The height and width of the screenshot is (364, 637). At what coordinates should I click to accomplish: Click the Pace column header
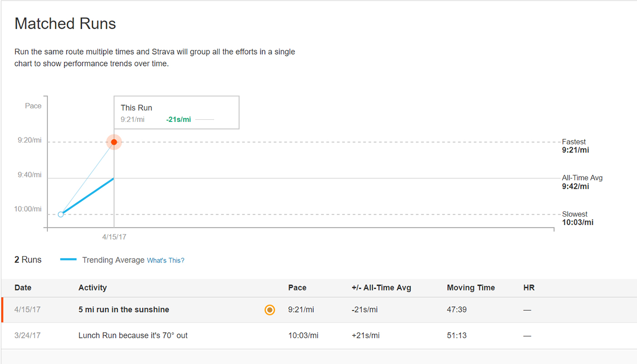297,288
